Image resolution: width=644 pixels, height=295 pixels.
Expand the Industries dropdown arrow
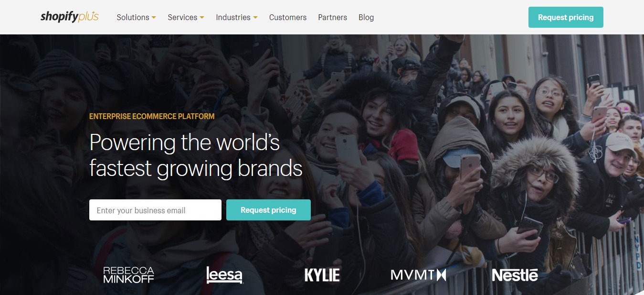pos(255,18)
